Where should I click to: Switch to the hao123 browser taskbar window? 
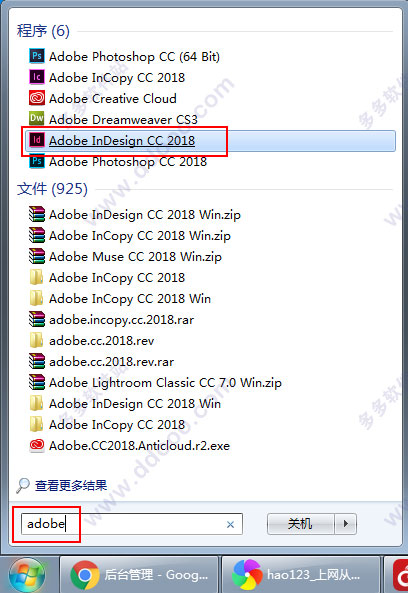coord(301,575)
